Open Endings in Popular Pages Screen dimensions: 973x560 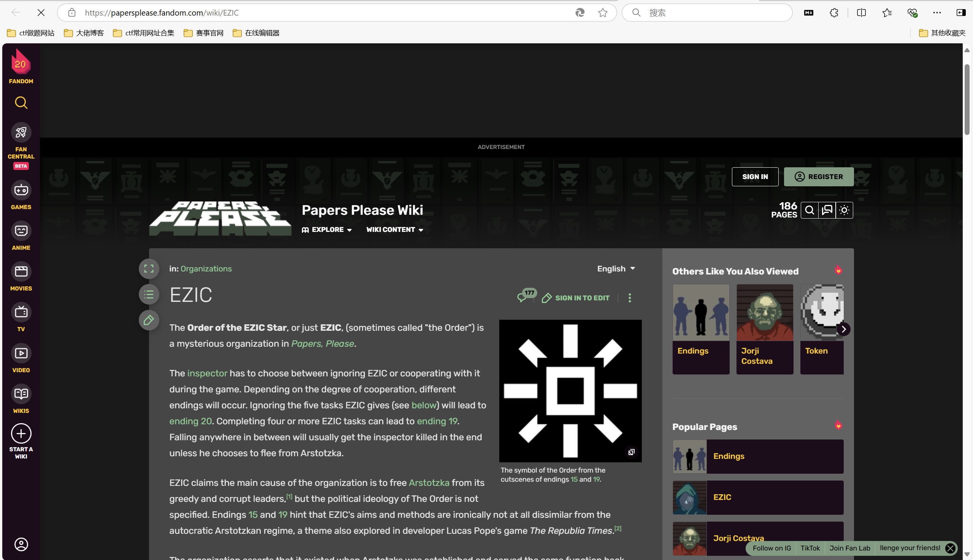(x=758, y=457)
